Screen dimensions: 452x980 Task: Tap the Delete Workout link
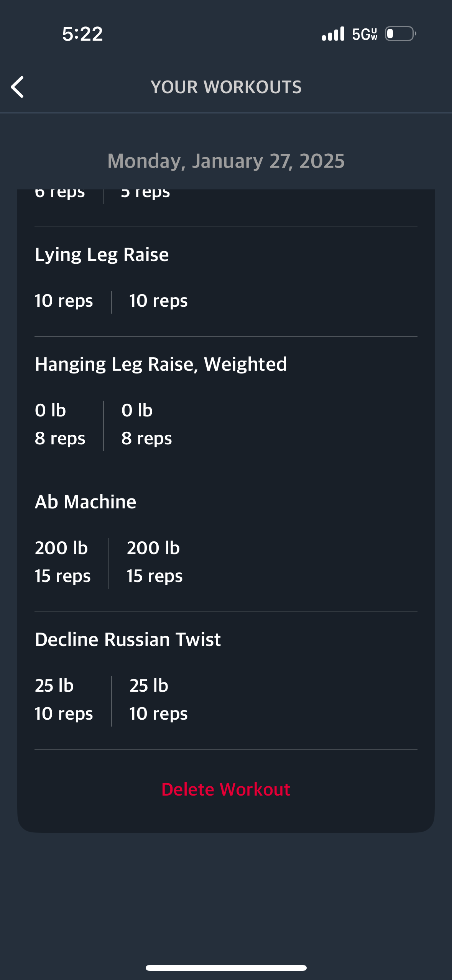[226, 789]
